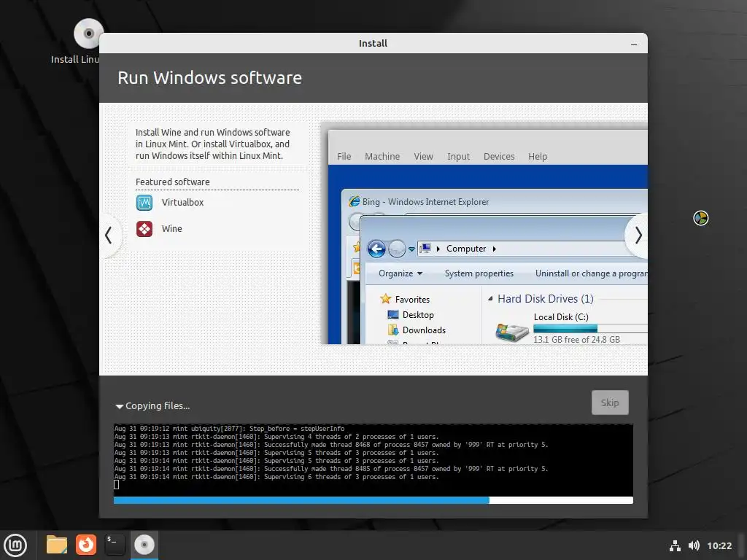Click the Internet Explorer logo in slide
This screenshot has width=747, height=560.
tap(354, 201)
